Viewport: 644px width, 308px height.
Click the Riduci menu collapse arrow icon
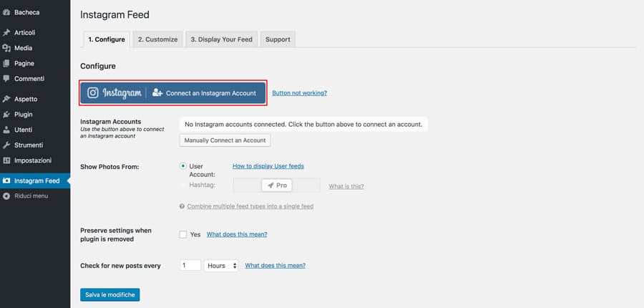pos(6,196)
